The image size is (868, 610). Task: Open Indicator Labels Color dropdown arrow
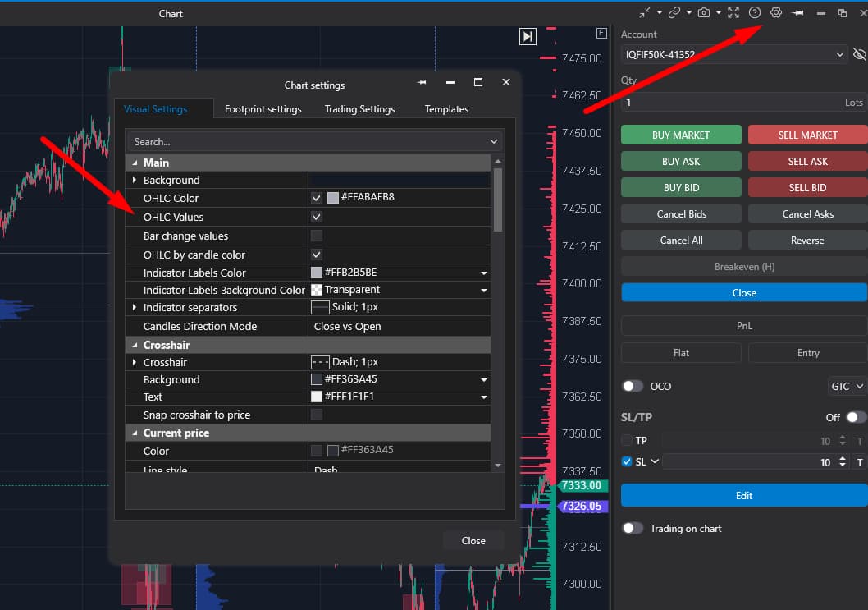tap(484, 273)
